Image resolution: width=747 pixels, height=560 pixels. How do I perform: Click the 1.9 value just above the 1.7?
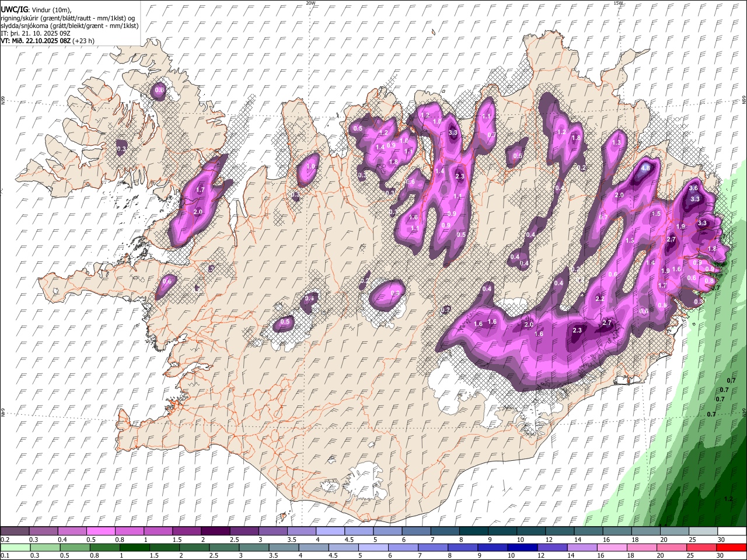[x=665, y=271]
